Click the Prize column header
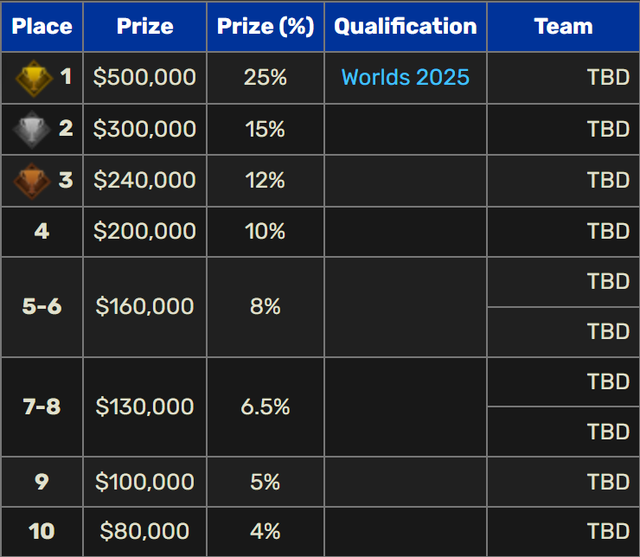This screenshot has width=640, height=557. (x=145, y=27)
